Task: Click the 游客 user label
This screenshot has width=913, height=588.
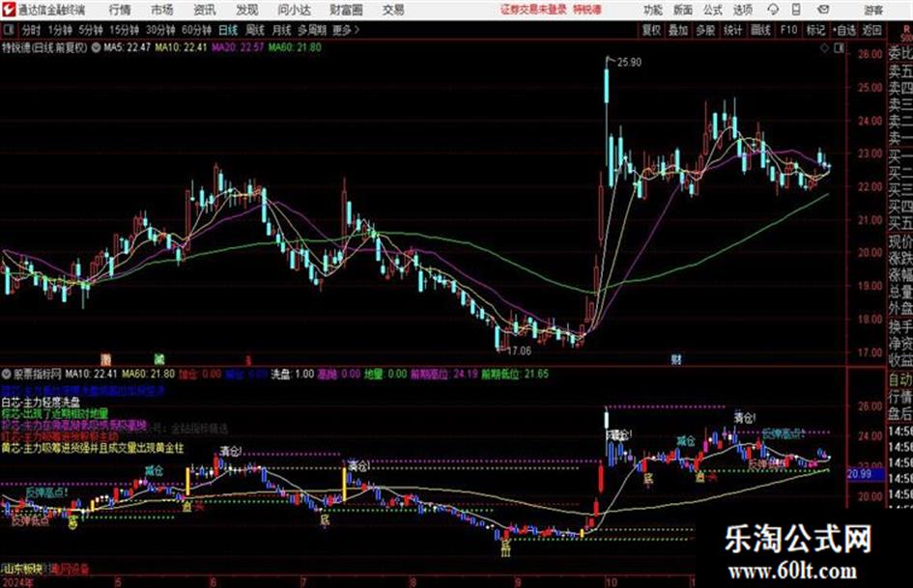Action: tap(873, 10)
